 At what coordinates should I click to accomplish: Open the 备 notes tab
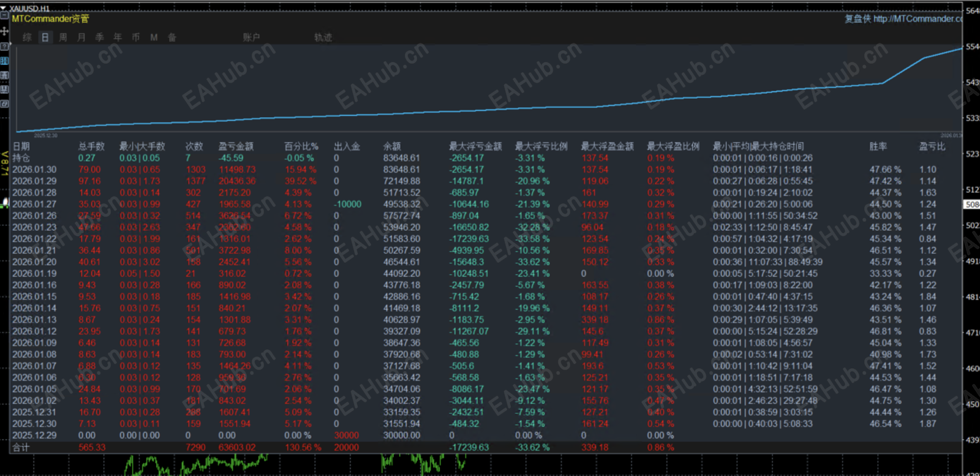(x=172, y=37)
